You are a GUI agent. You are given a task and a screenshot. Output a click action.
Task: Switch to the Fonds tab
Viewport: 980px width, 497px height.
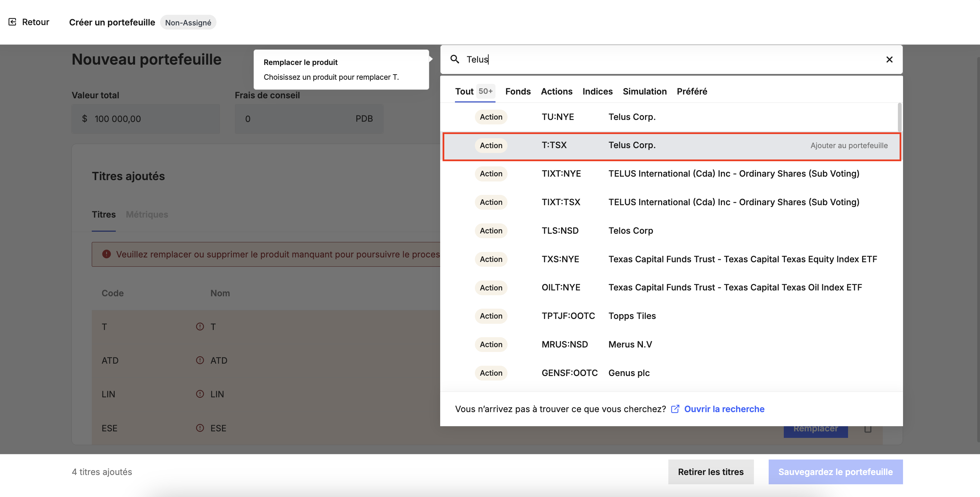[518, 91]
